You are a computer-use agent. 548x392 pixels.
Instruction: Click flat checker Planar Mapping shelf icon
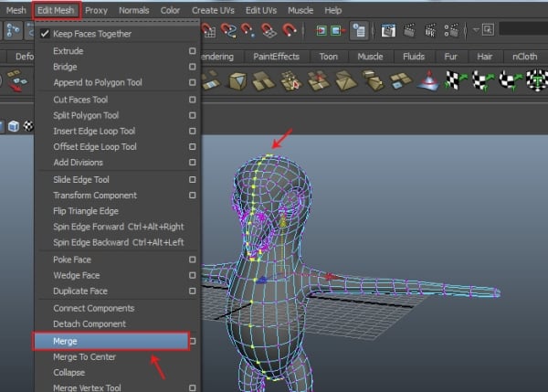(456, 80)
